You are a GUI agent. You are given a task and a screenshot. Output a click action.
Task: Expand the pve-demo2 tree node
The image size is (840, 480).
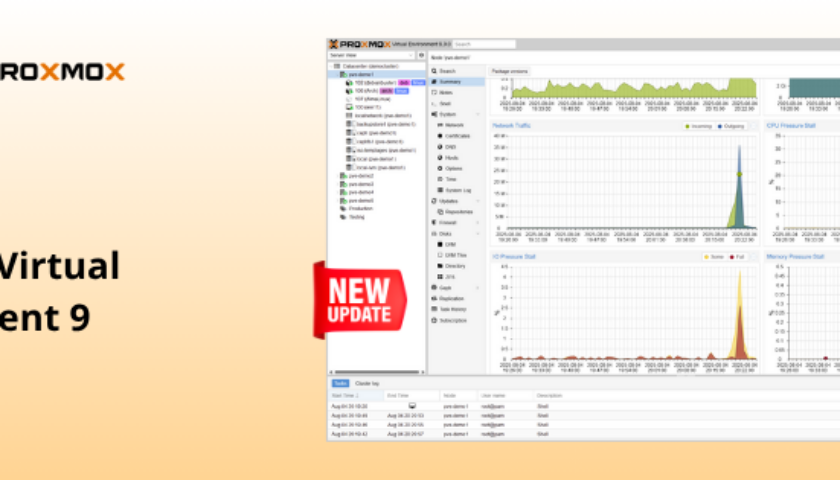click(x=338, y=176)
